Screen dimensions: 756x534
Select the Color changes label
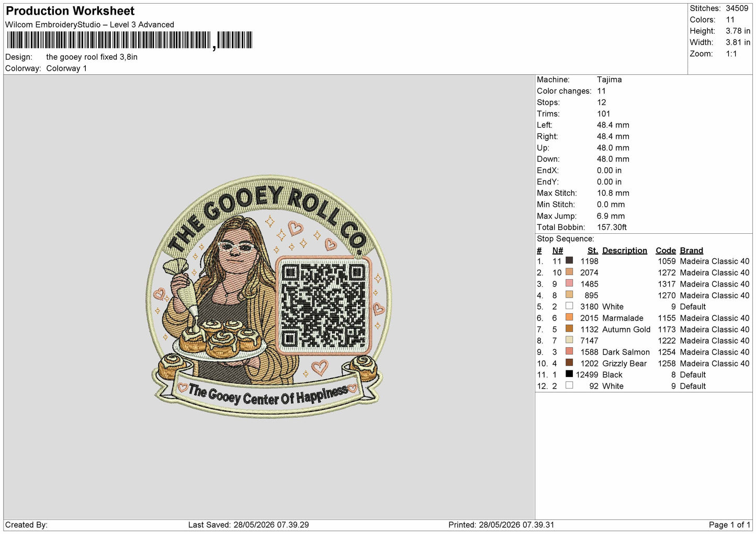click(x=564, y=91)
